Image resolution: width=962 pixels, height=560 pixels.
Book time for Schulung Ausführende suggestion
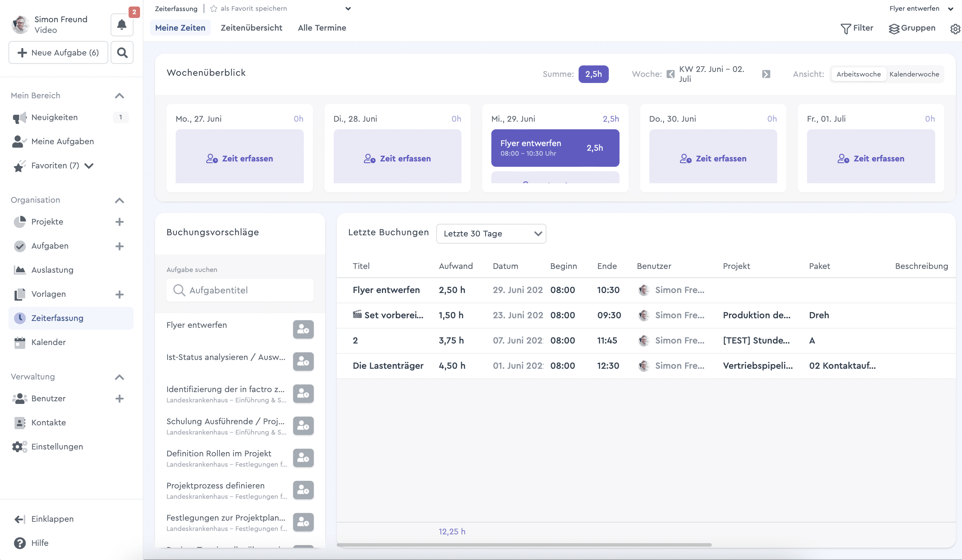coord(303,426)
